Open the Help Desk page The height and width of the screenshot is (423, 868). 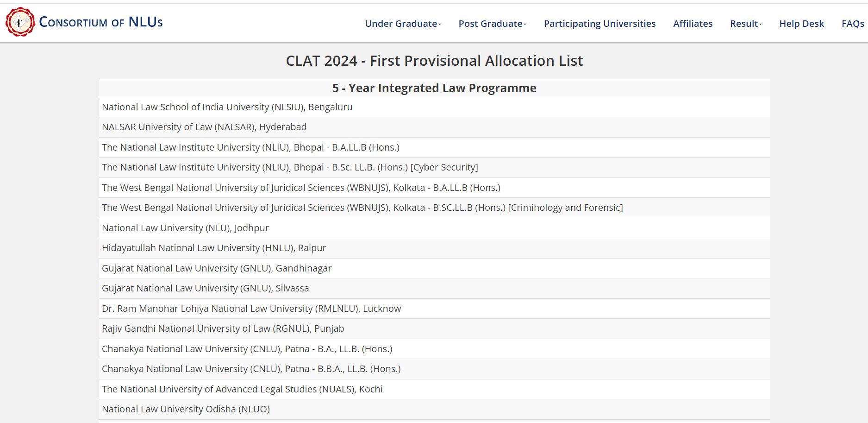[x=801, y=24]
